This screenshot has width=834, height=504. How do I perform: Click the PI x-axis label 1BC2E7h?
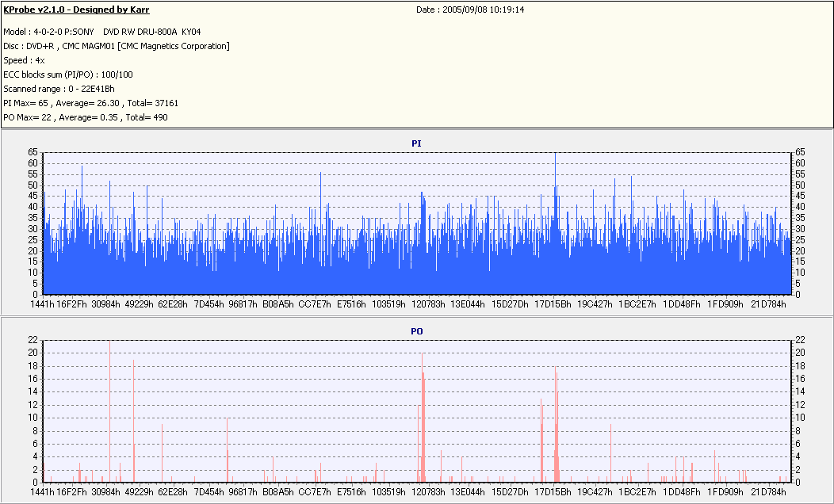pyautogui.click(x=637, y=304)
